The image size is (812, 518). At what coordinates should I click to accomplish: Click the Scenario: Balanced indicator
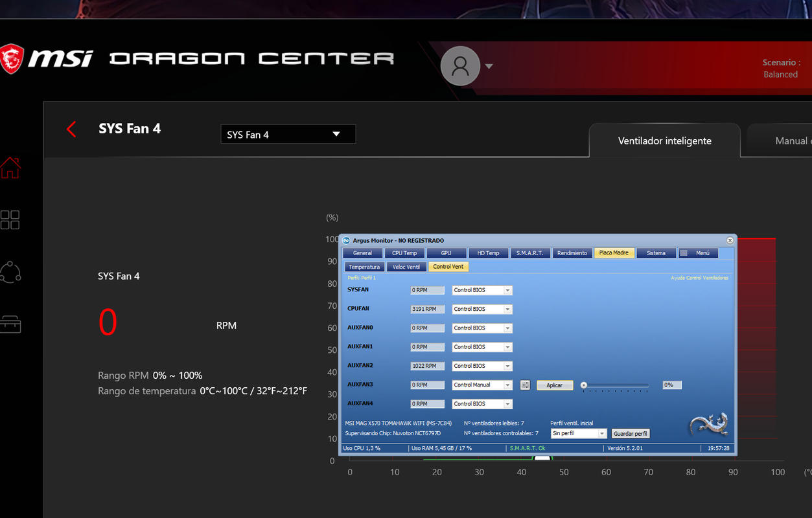pos(781,68)
